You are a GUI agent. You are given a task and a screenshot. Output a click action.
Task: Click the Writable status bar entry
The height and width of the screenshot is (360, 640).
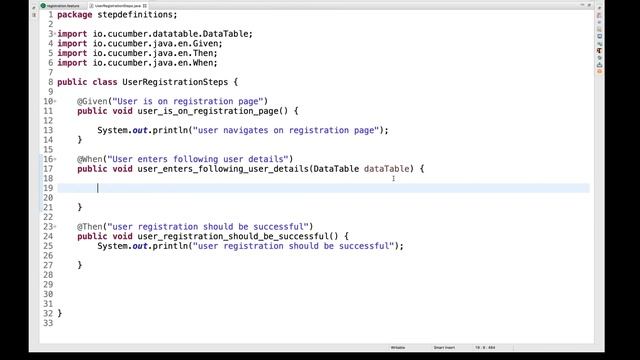click(398, 348)
